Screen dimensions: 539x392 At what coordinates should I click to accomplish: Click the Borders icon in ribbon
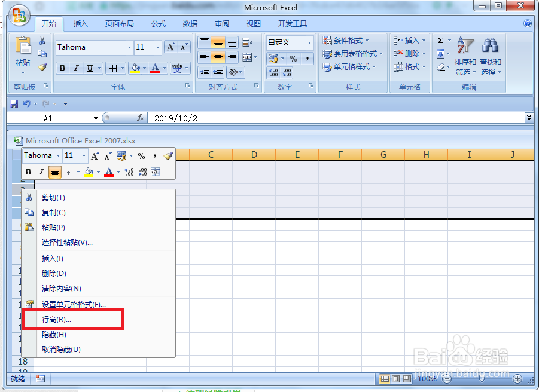(x=112, y=68)
